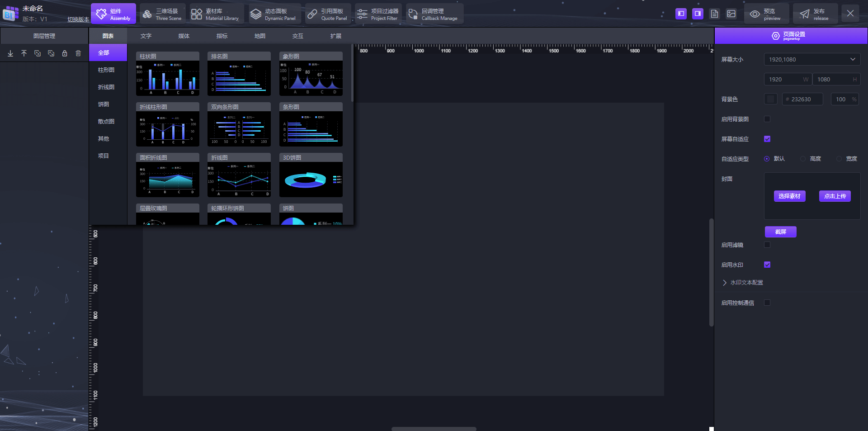This screenshot has height=431, width=868.
Task: Click the height input showing 1080
Action: pyautogui.click(x=836, y=80)
